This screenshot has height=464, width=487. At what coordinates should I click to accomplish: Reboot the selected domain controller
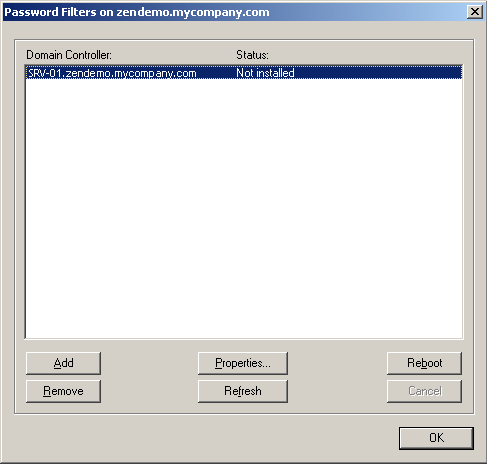[x=424, y=363]
